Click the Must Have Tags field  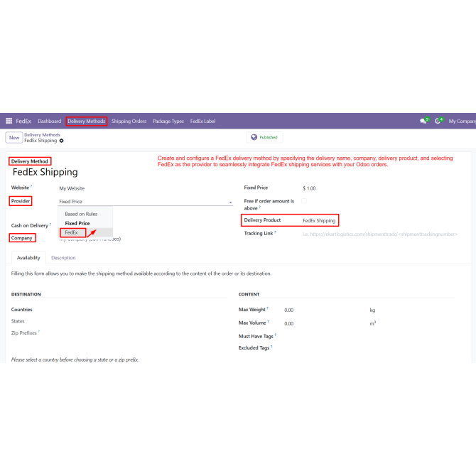coord(256,336)
